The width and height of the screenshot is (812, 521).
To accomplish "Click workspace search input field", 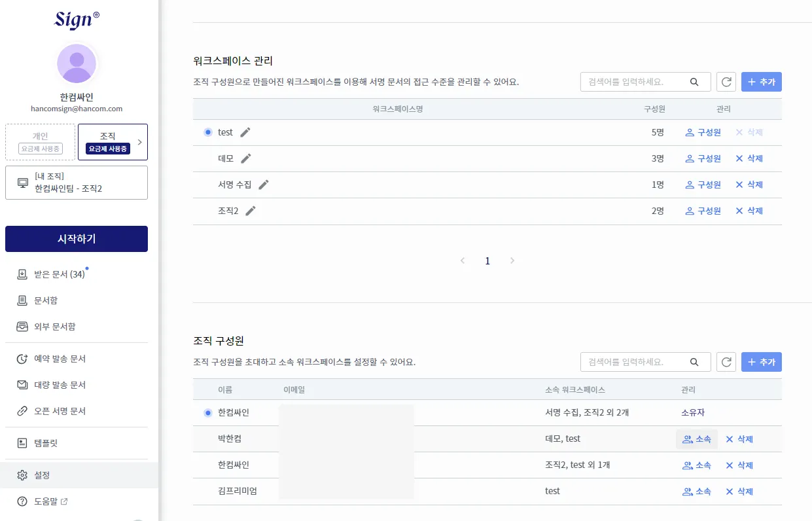I will tap(633, 82).
